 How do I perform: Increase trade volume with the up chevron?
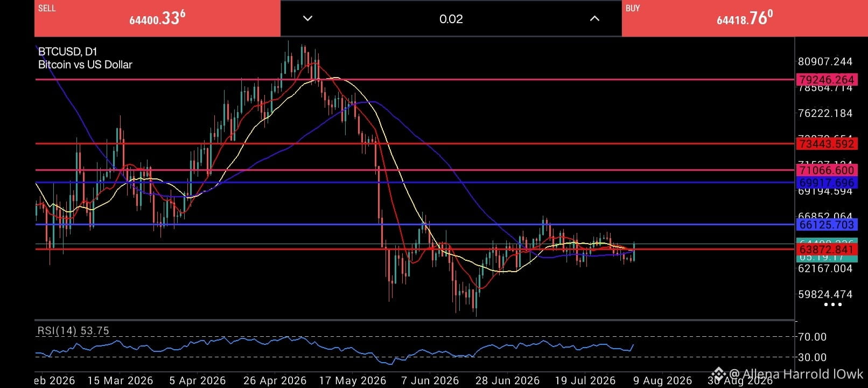[594, 19]
